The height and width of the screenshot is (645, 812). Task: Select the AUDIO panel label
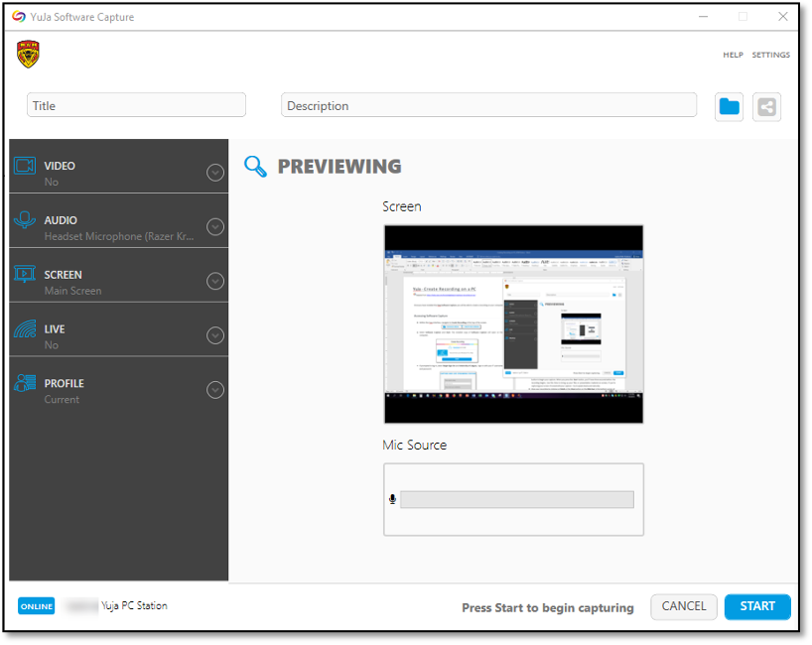click(x=61, y=220)
